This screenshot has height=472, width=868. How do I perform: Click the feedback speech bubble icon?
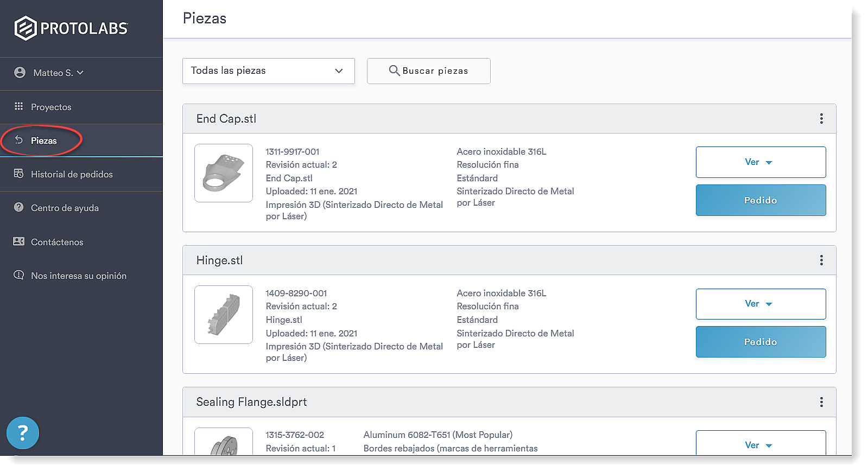(19, 275)
